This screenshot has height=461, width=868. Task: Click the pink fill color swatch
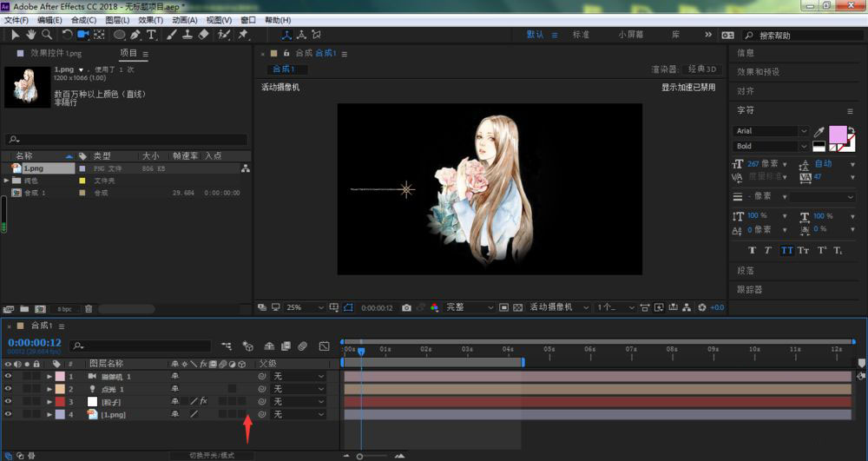pyautogui.click(x=838, y=135)
